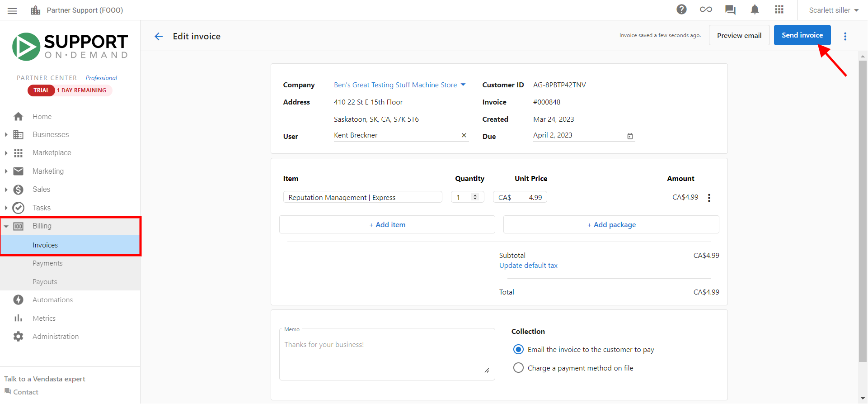Open the help question mark icon
Screen dimensions: 868x404
click(x=681, y=10)
